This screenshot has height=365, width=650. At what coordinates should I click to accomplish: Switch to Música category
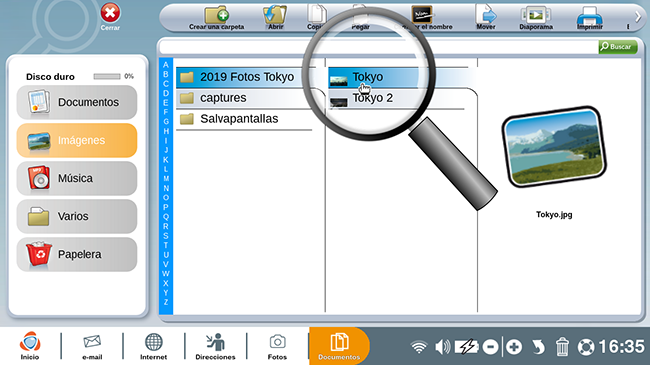[x=77, y=178]
